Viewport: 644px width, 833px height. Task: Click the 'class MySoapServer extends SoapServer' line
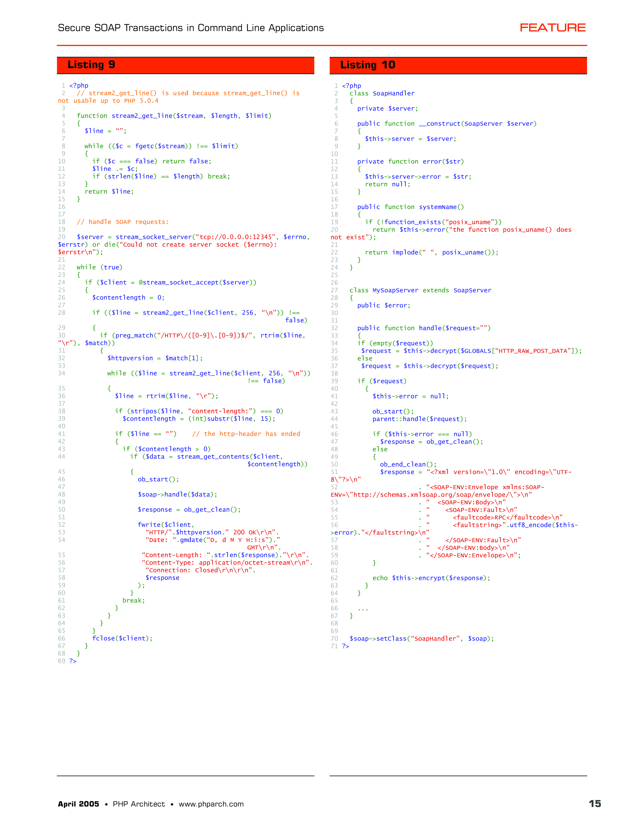420,290
